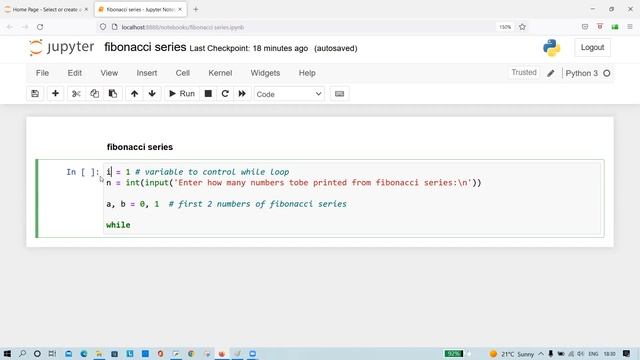Open the command palette keyboard icon
Screen dimensions: 640x360
coord(339,94)
